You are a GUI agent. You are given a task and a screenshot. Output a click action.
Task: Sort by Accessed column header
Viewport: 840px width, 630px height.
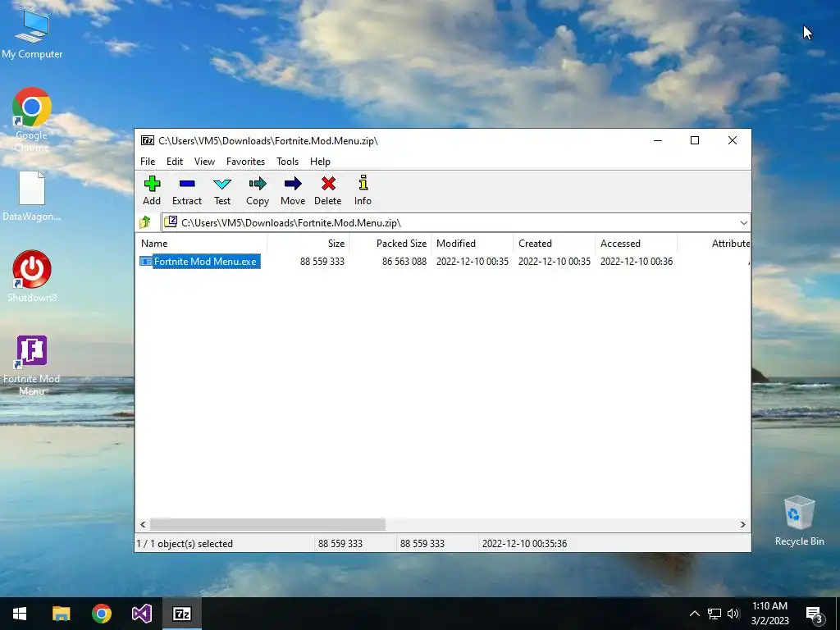coord(636,243)
